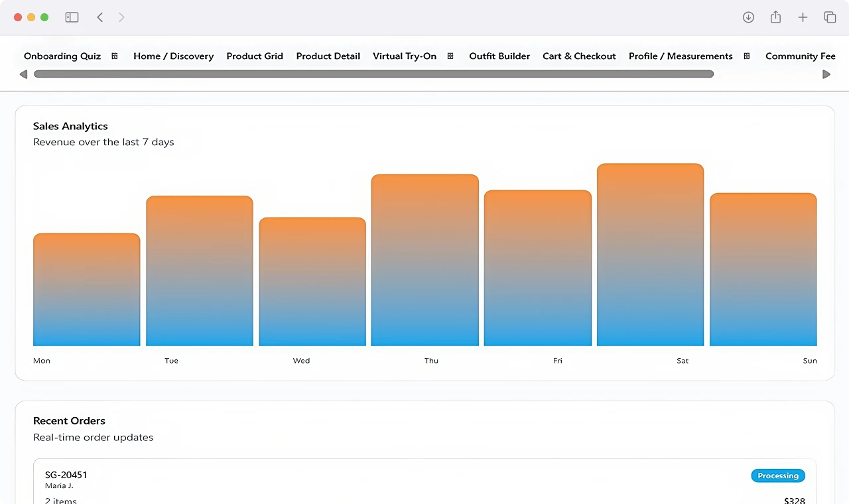This screenshot has height=504, width=849.
Task: Click the Processing status badge
Action: pos(778,475)
